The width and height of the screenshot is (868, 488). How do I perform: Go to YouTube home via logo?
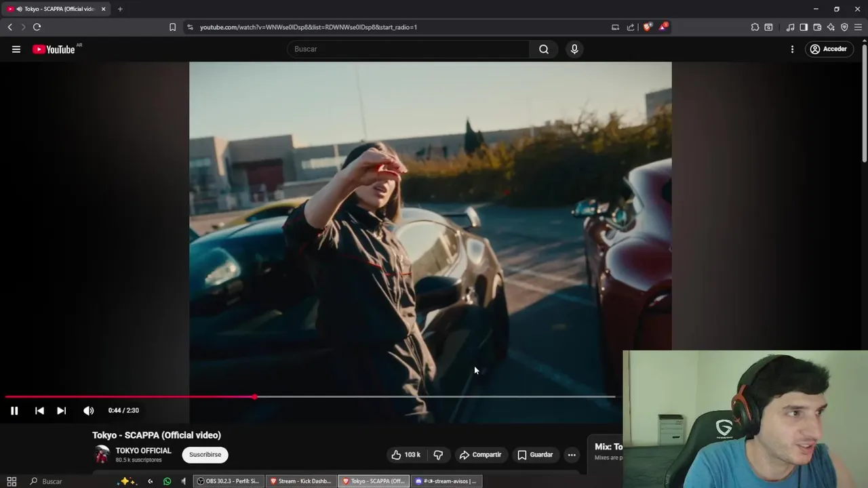pos(54,49)
